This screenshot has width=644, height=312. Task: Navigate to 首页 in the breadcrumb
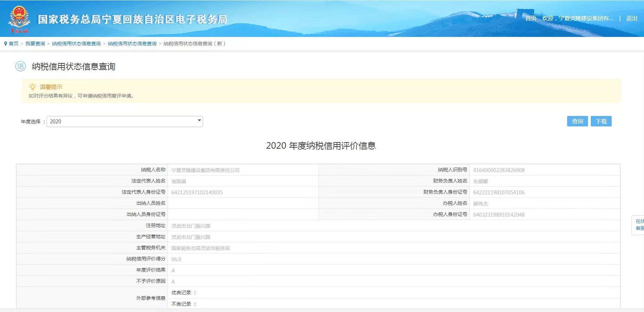tap(14, 44)
